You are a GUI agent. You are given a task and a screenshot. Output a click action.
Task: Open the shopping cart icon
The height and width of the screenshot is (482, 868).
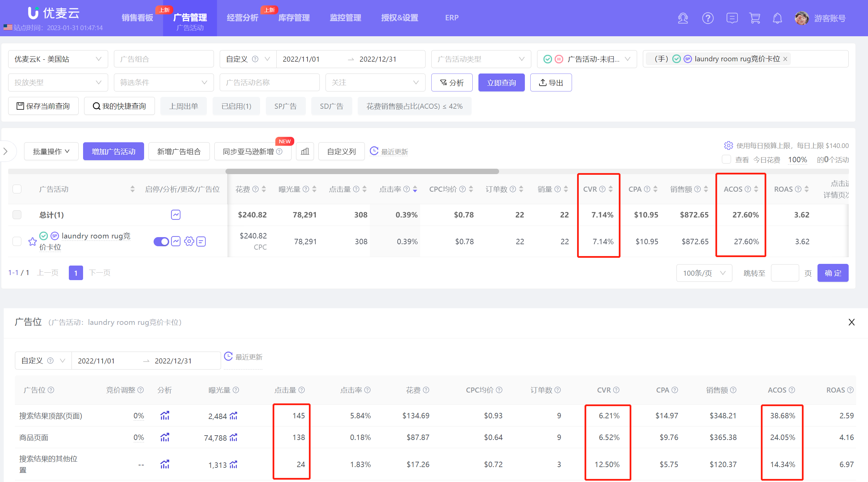[x=754, y=18]
